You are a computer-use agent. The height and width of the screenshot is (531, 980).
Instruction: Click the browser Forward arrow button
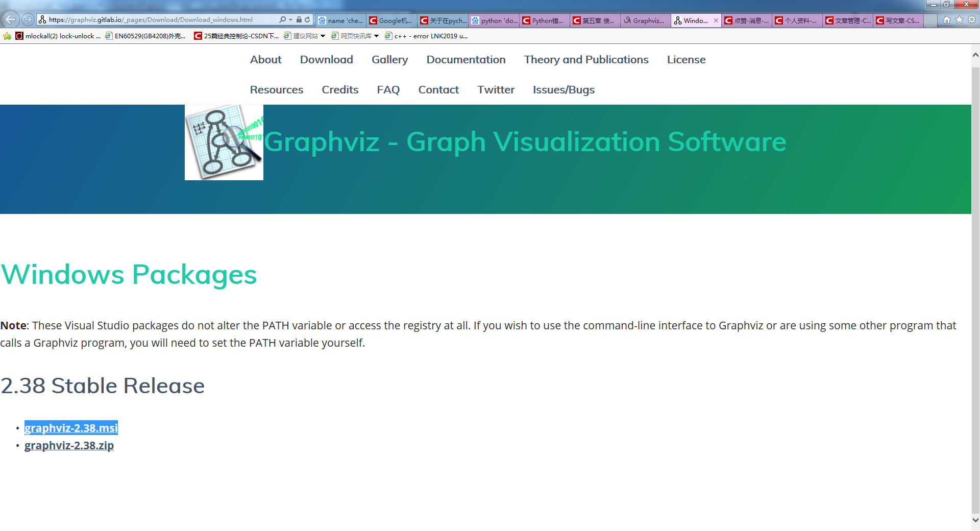(x=28, y=19)
